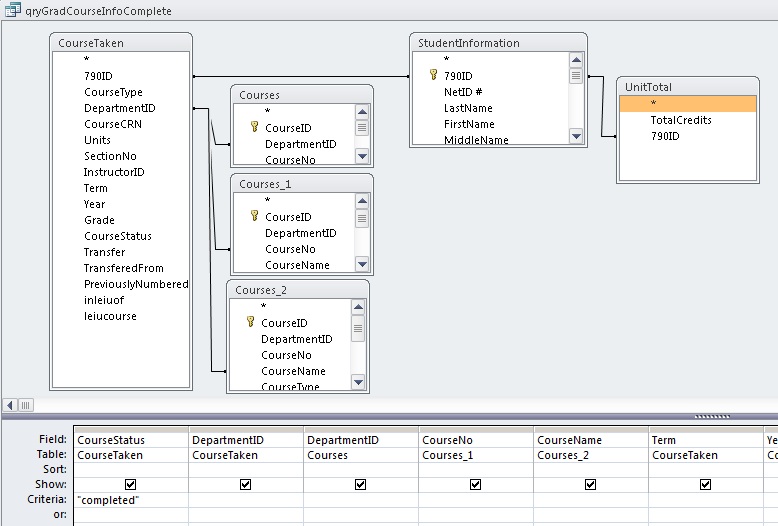
Task: Click the splitter bar between diagram and grid
Action: (711, 416)
